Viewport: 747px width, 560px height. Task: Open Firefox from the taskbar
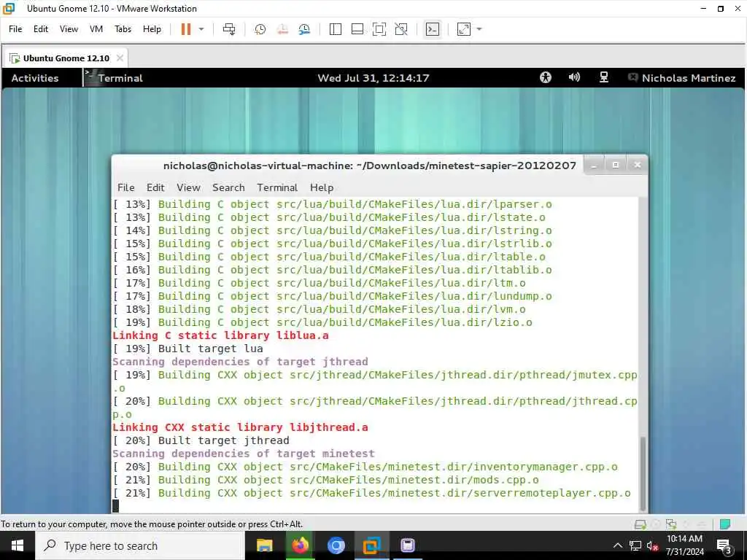click(x=300, y=545)
